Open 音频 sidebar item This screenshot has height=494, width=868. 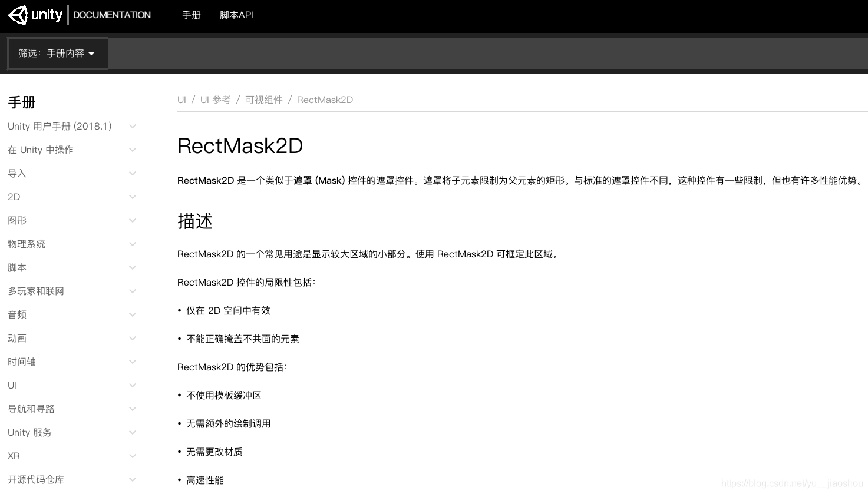point(17,315)
